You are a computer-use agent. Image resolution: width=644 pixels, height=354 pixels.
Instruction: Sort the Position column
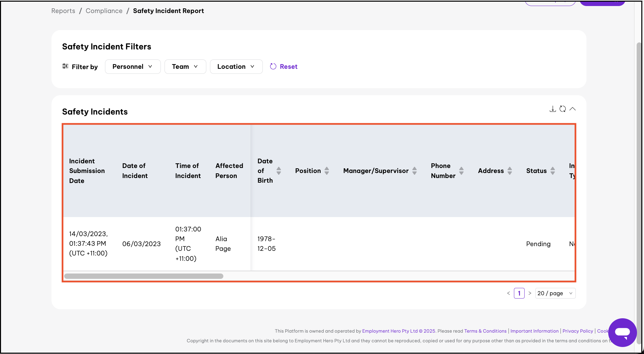click(x=327, y=171)
